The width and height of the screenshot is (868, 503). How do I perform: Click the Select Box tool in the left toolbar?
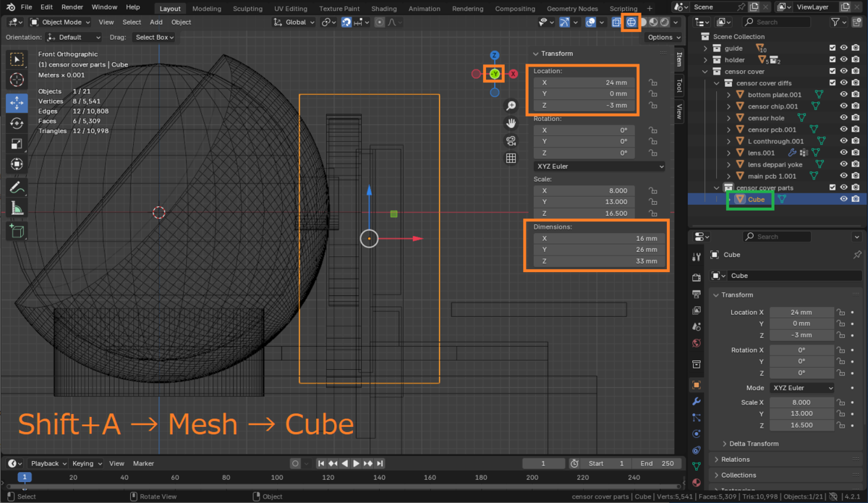(x=17, y=59)
